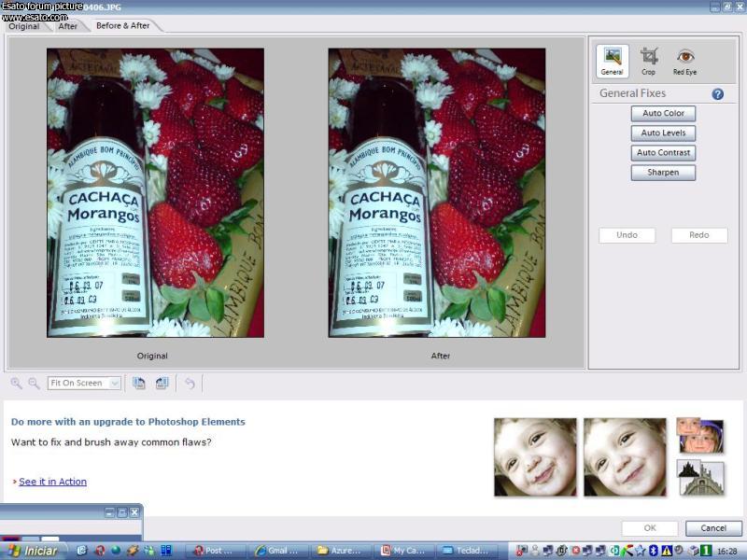Click the star icon in system tray
Screen dimensions: 747x560
point(641,551)
